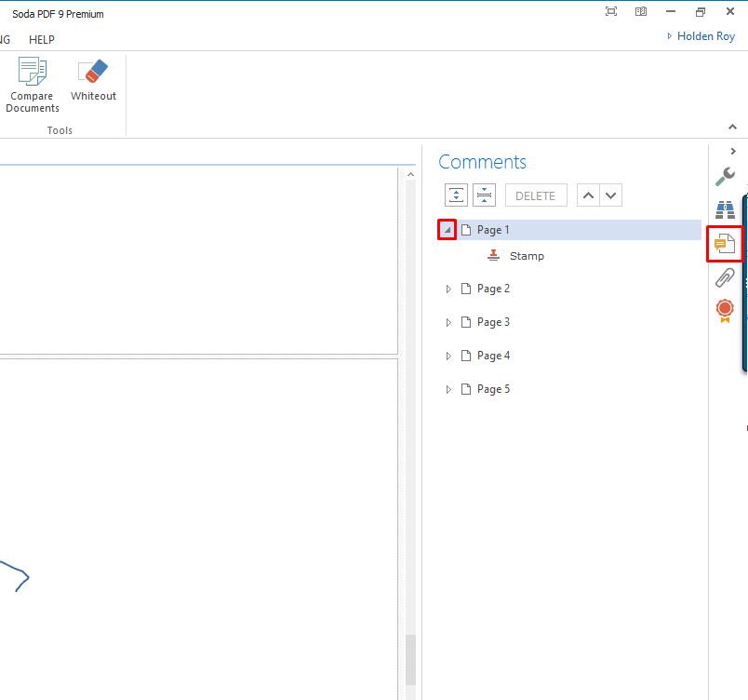
Task: Select the Whiteout eraser tool
Action: click(x=93, y=80)
